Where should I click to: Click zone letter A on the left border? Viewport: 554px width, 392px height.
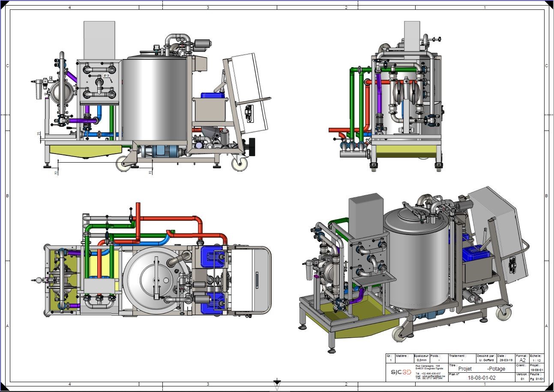tap(7, 326)
